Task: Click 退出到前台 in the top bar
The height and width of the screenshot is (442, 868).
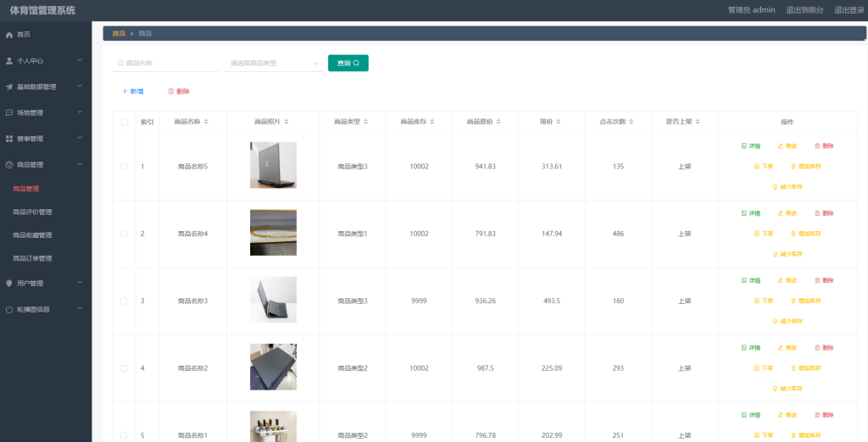Action: [x=805, y=10]
